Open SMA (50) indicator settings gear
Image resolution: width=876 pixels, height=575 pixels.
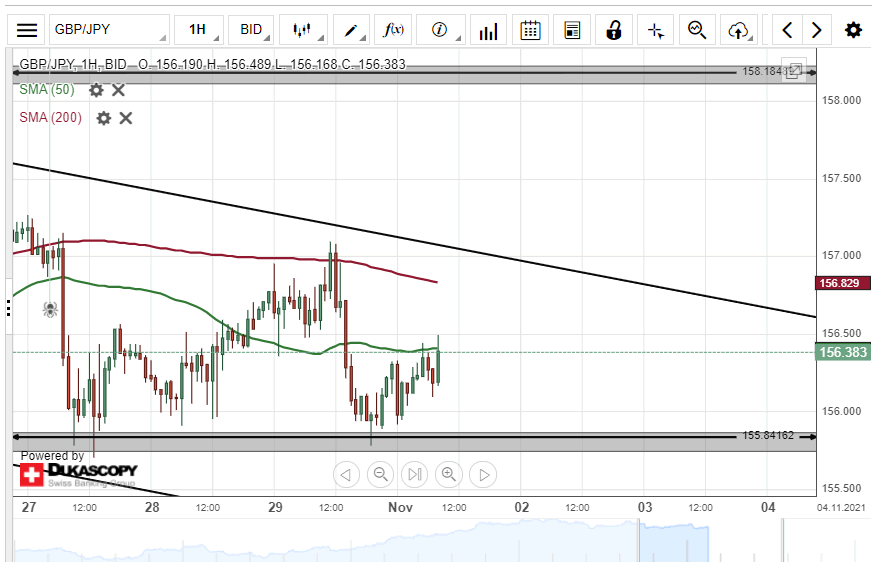[97, 90]
